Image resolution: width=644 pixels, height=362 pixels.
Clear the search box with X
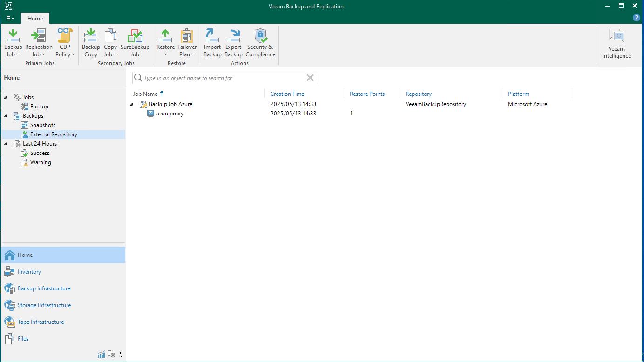coord(310,78)
